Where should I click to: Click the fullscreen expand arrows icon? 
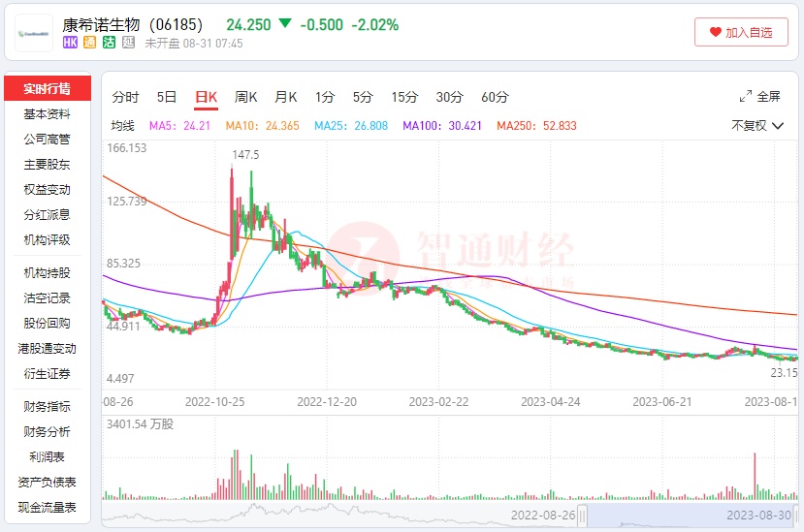click(746, 96)
